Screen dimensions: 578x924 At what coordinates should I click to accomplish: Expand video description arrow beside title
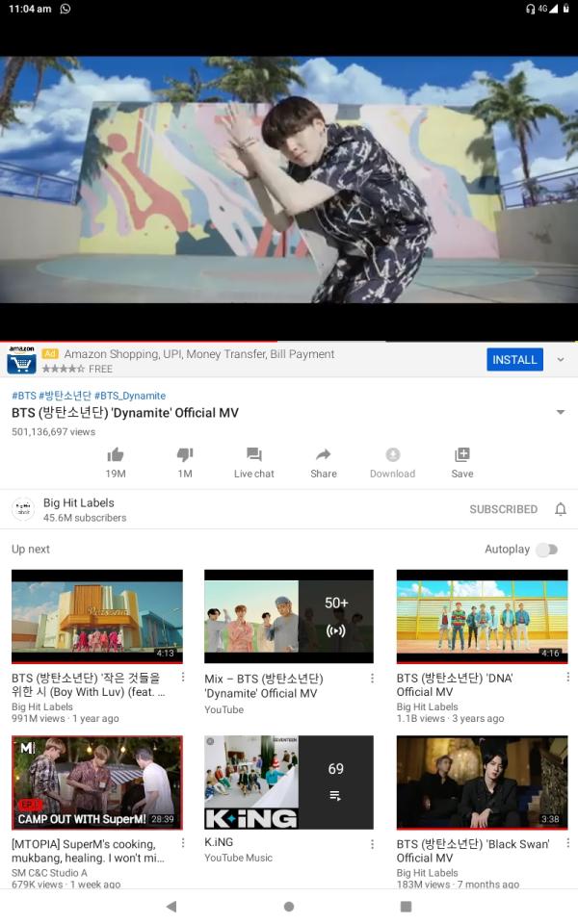[561, 413]
